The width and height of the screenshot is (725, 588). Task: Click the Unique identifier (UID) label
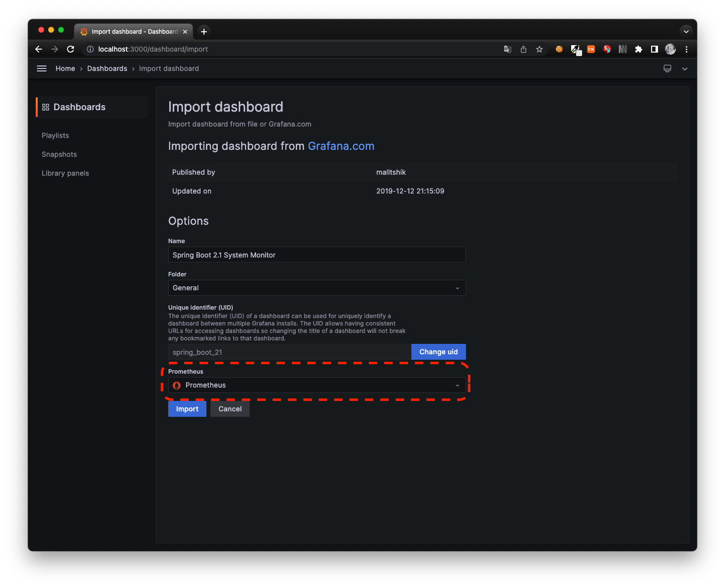click(x=200, y=308)
